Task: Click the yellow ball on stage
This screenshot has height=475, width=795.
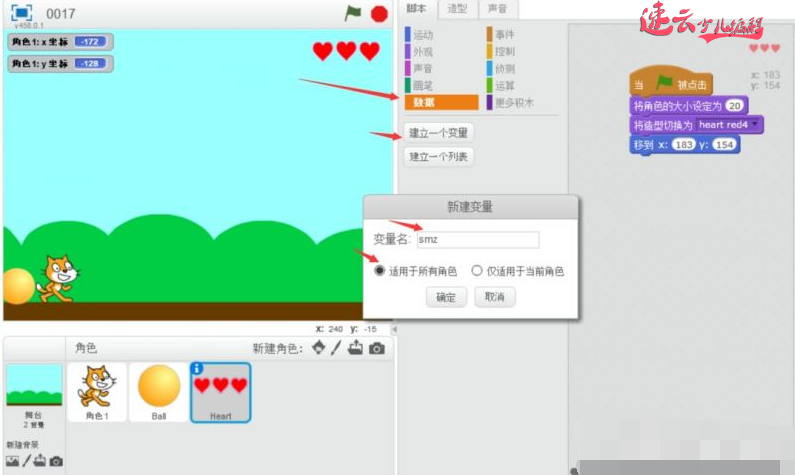Action: [x=18, y=286]
